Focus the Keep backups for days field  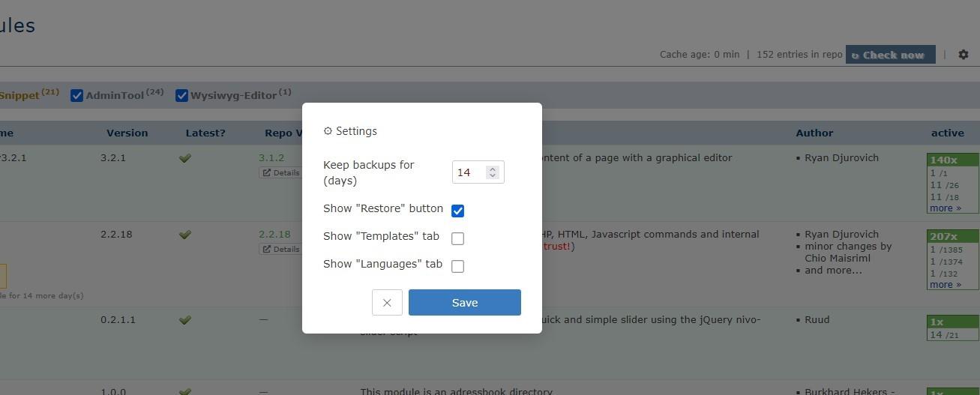coord(468,172)
